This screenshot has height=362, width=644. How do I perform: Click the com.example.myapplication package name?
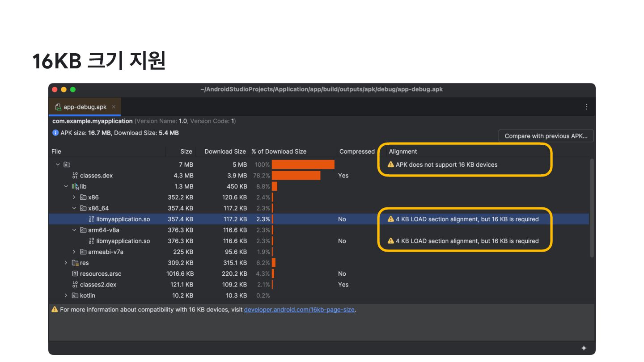pos(93,121)
